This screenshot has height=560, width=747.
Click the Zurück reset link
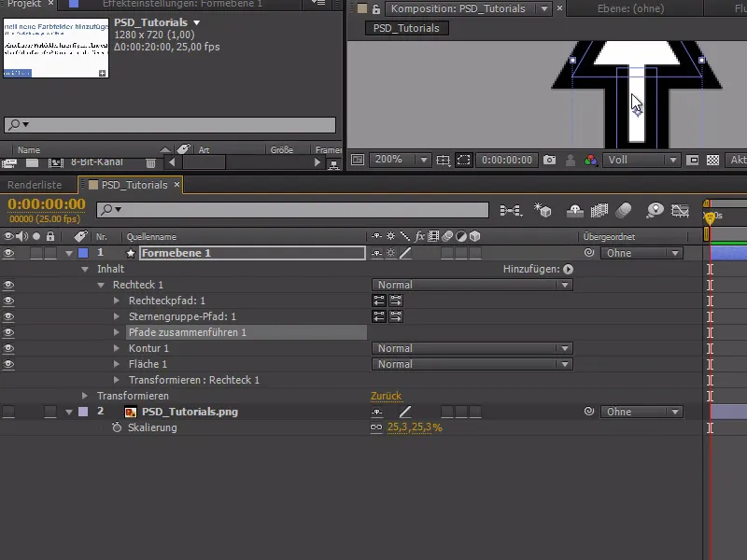click(387, 396)
